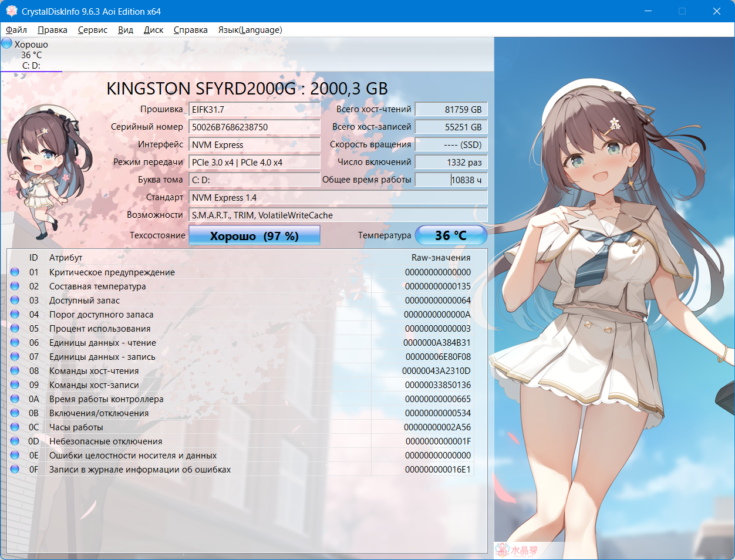Click power-on hours value 10838 ч
735x560 pixels.
pos(451,180)
